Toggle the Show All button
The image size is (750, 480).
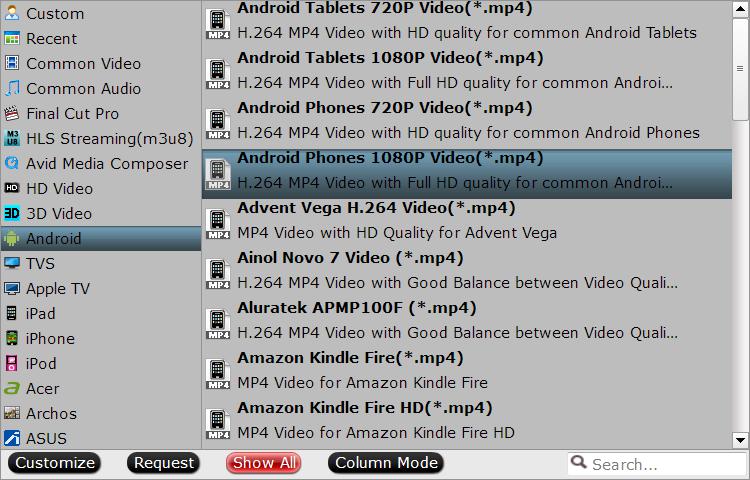tap(264, 463)
